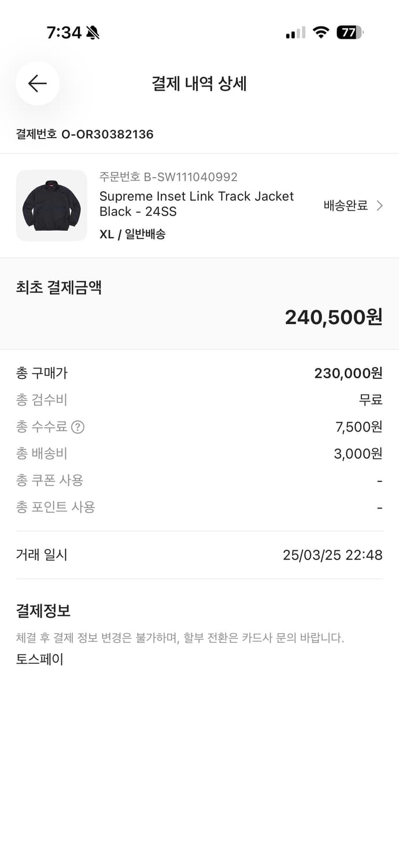Tap the transaction date 25/03/25 22:48

point(332,554)
